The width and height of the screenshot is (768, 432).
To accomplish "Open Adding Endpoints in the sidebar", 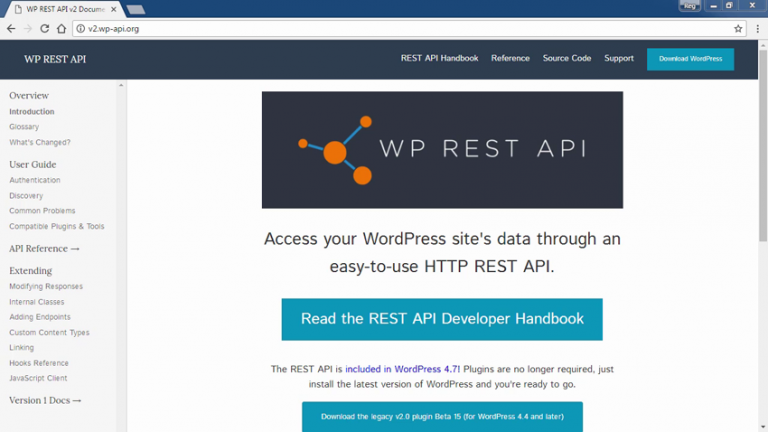I will (40, 317).
